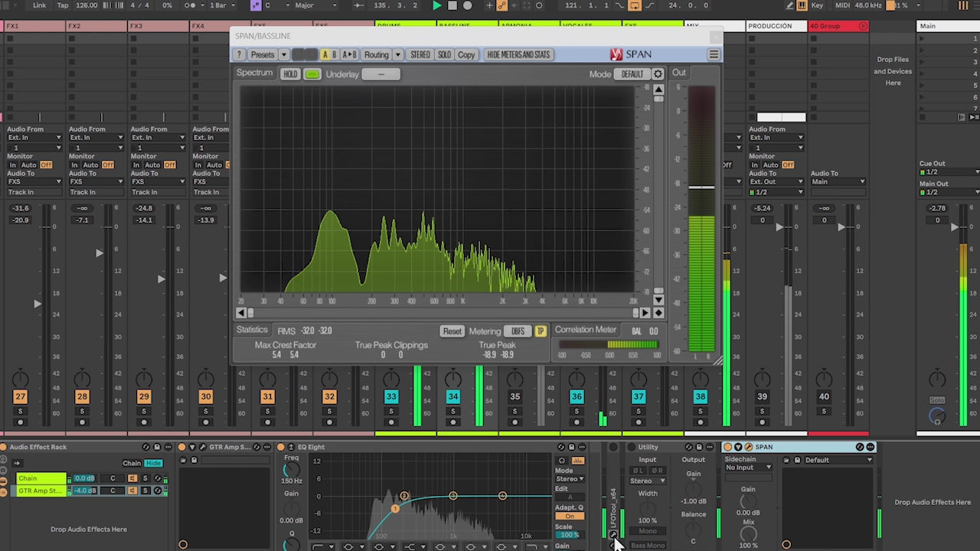Open SPAN Presets dropdown arrow

pos(283,54)
